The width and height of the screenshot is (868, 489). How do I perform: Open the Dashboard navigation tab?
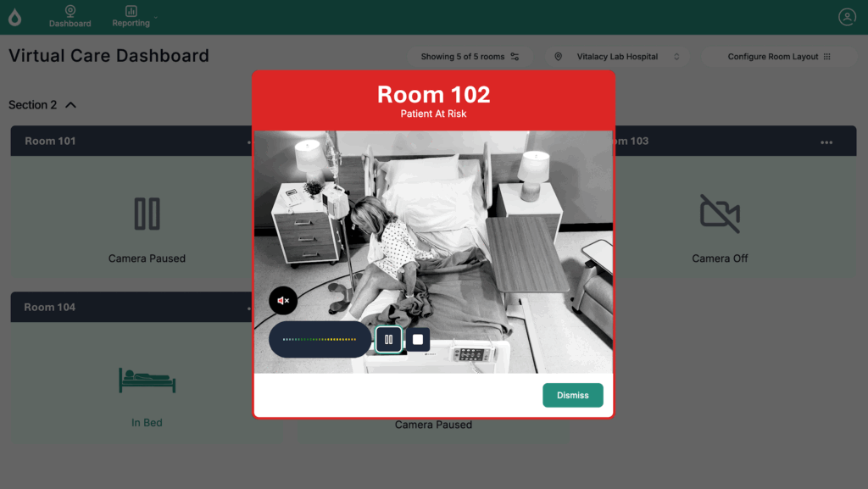(x=70, y=17)
